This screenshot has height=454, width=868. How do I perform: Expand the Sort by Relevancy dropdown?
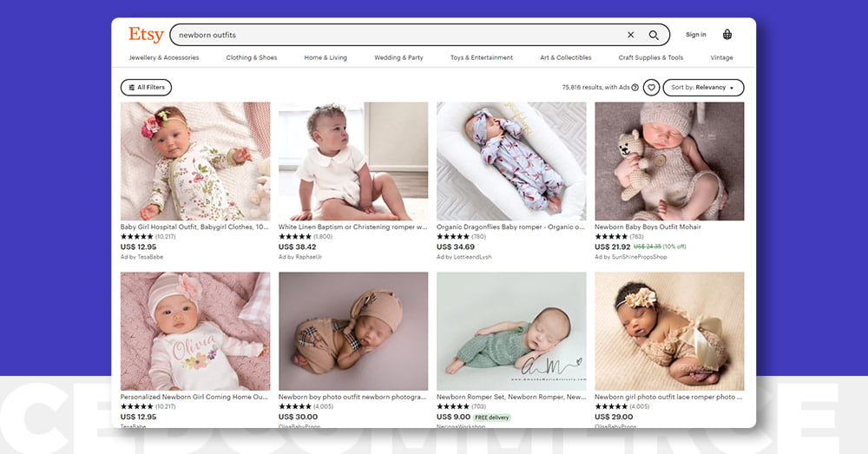point(703,88)
